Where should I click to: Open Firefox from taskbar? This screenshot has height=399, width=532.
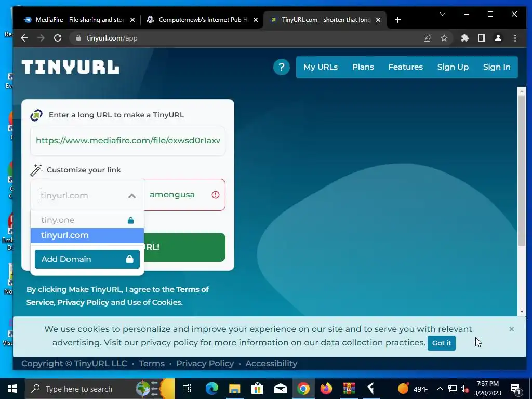click(326, 389)
